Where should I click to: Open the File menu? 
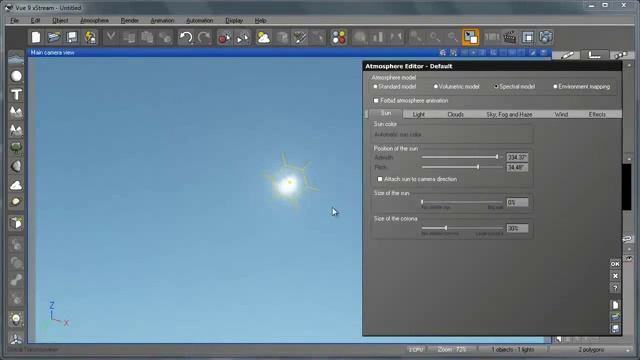pyautogui.click(x=14, y=20)
